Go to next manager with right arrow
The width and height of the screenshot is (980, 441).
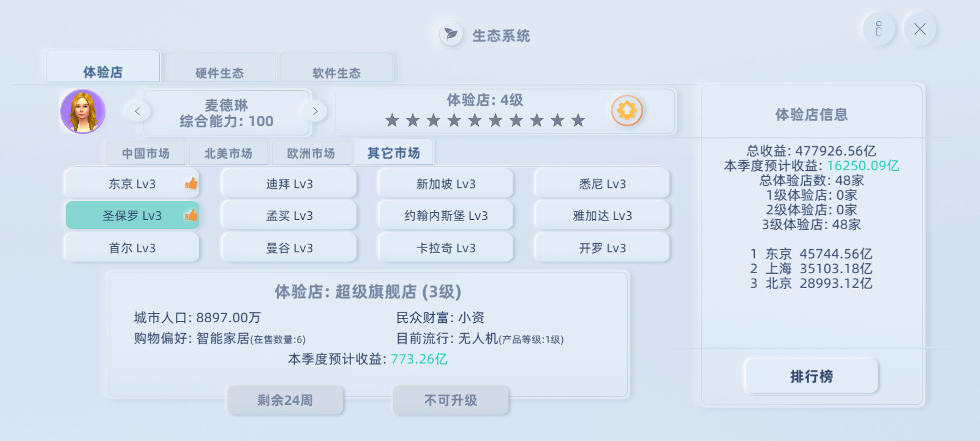[x=315, y=111]
